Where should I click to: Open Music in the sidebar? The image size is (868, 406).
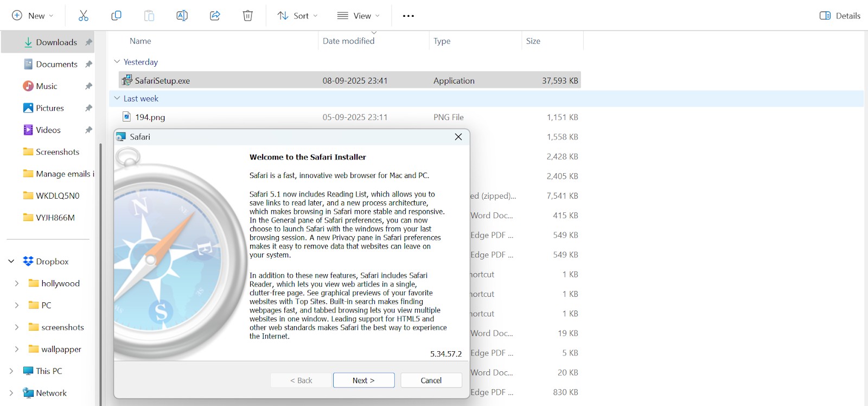[x=48, y=86]
